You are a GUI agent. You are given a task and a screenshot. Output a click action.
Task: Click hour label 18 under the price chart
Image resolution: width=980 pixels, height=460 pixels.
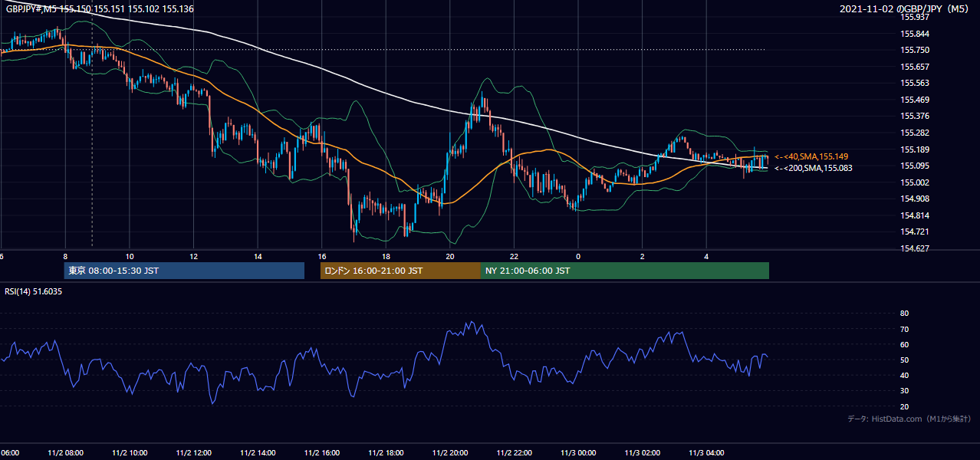pyautogui.click(x=386, y=256)
